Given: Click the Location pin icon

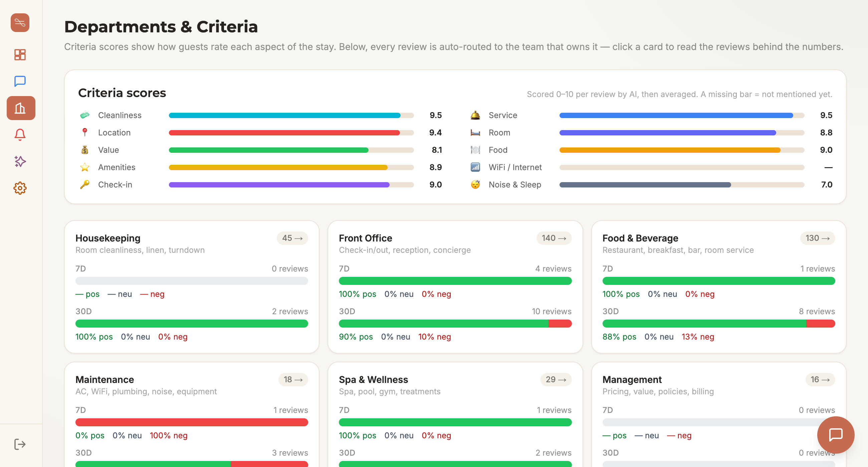Looking at the screenshot, I should [x=84, y=132].
